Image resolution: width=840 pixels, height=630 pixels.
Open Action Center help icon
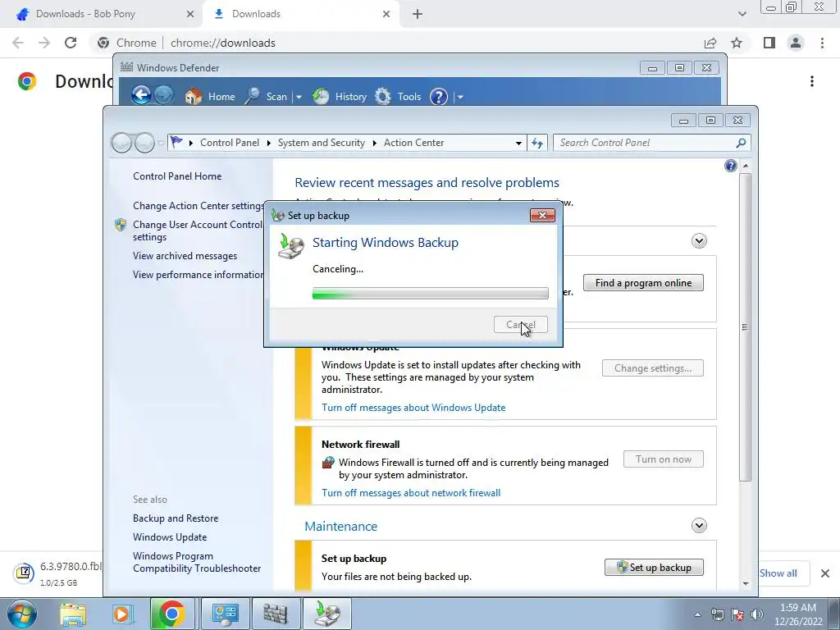[x=731, y=166]
